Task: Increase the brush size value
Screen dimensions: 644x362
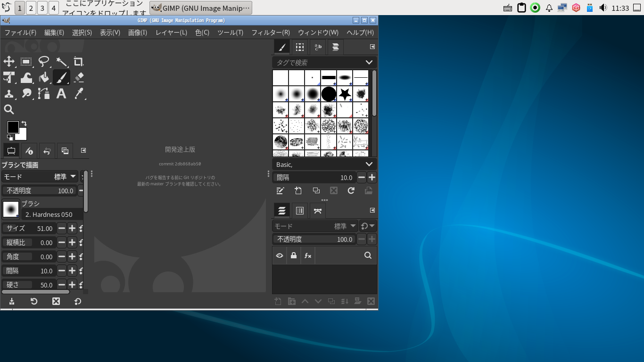Action: [72, 229]
